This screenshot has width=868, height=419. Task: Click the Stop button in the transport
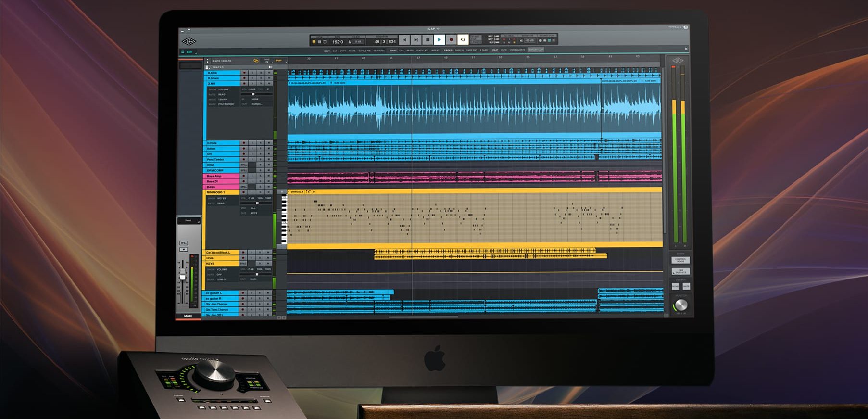pyautogui.click(x=428, y=40)
